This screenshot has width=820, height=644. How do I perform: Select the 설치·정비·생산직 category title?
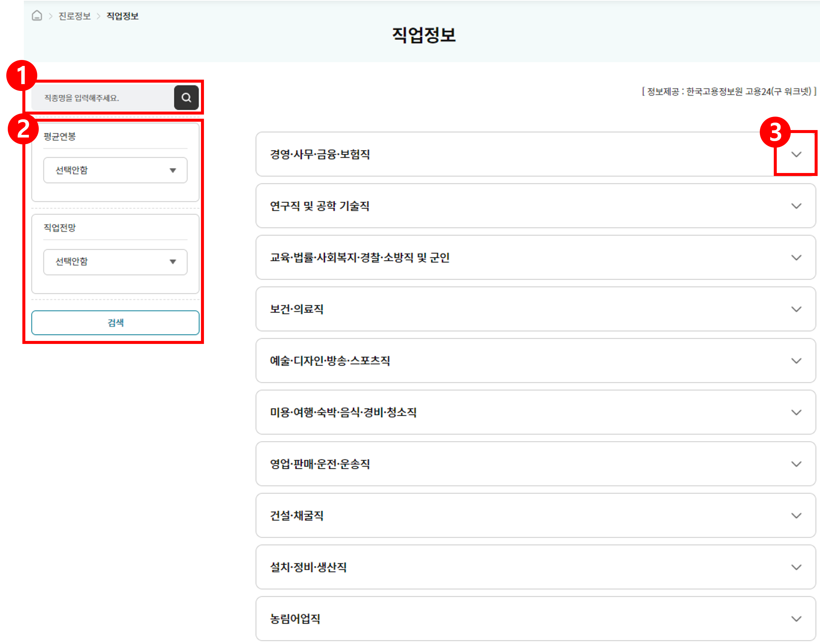point(308,567)
